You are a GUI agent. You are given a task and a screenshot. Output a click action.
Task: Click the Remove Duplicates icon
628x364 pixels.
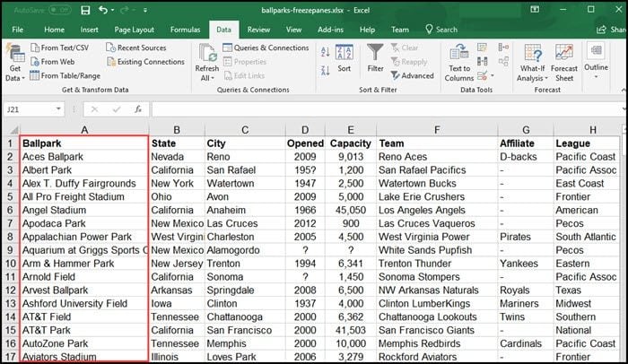(x=483, y=61)
